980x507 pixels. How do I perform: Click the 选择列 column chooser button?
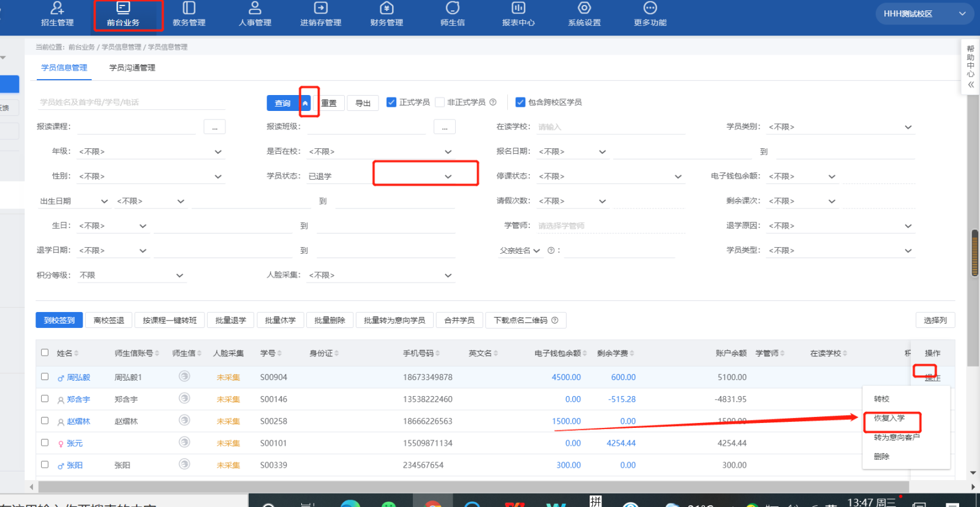(935, 320)
